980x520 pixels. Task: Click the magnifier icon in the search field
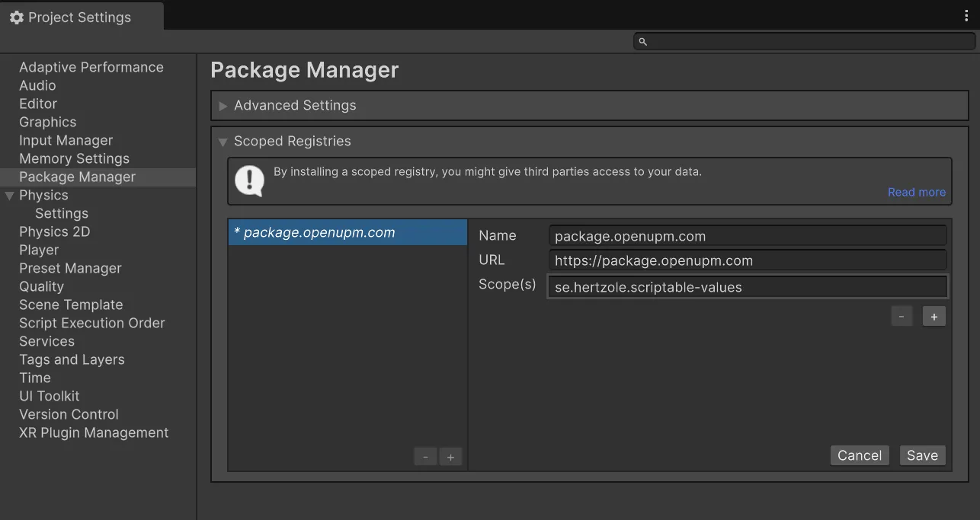point(642,41)
